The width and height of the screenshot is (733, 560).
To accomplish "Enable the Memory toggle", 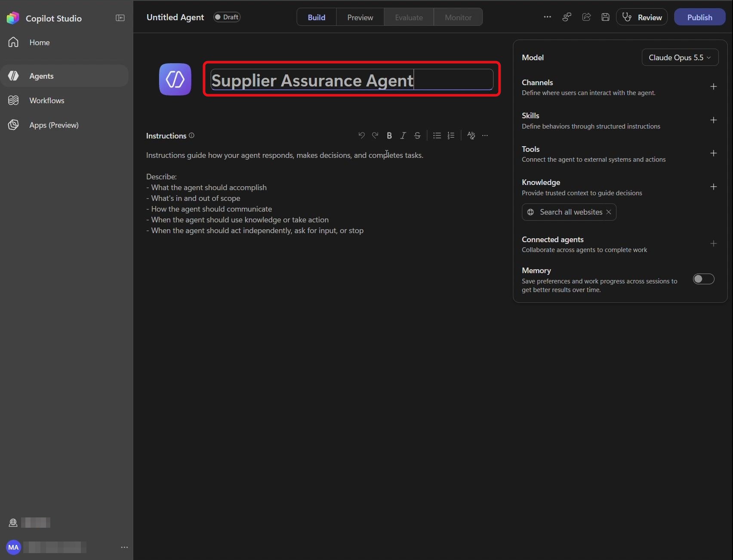I will pyautogui.click(x=703, y=279).
